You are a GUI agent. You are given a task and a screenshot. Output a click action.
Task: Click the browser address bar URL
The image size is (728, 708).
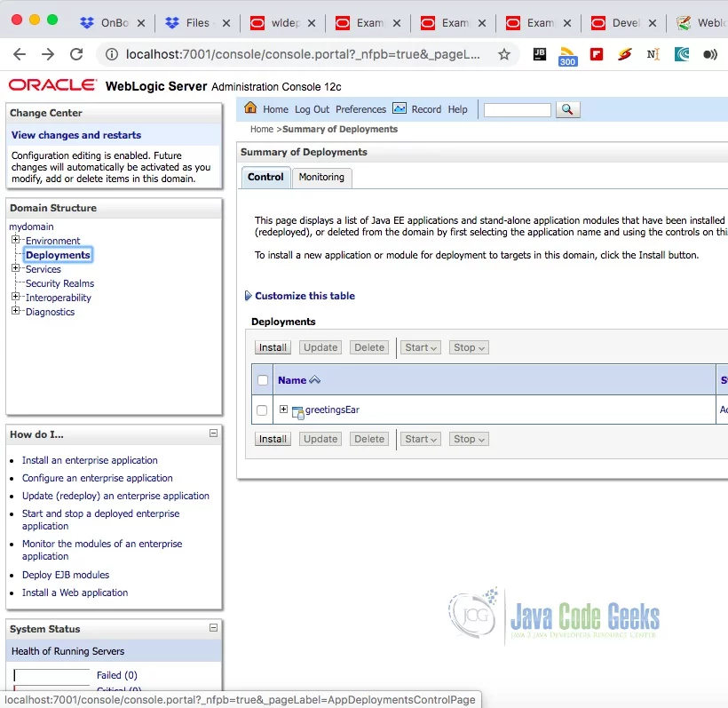coord(303,54)
